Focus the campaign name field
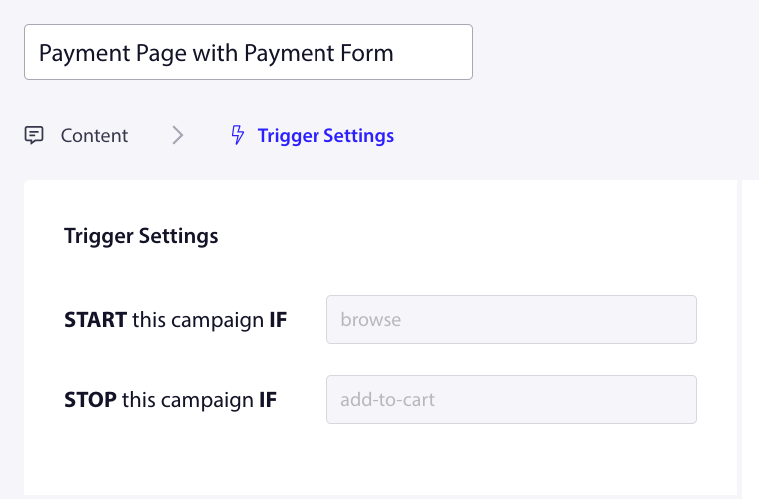The width and height of the screenshot is (759, 499). (x=248, y=52)
